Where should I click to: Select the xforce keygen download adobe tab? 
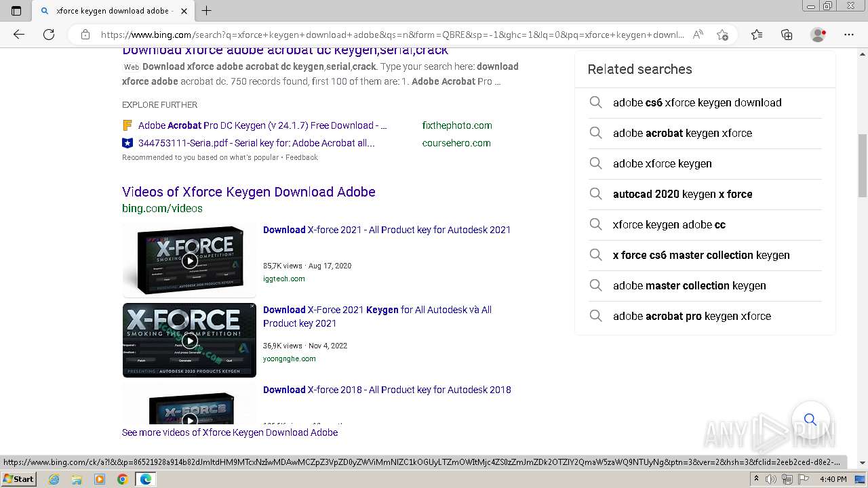[x=114, y=11]
